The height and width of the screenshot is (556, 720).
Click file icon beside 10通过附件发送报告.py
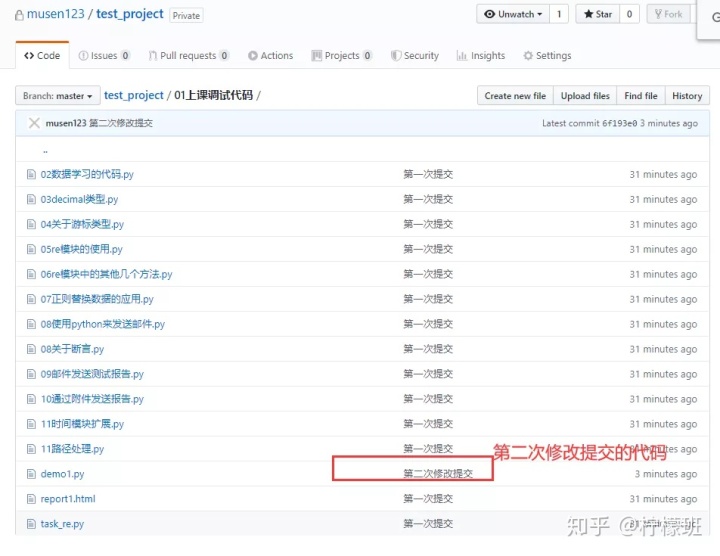point(31,399)
